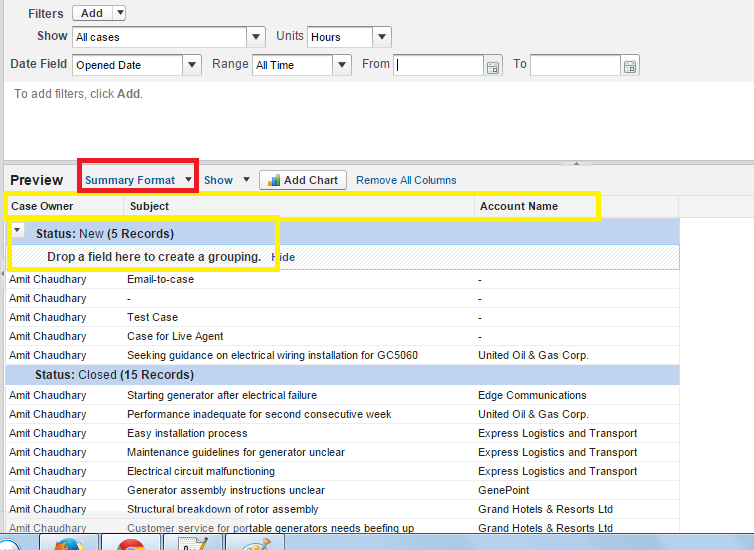This screenshot has width=754, height=550.
Task: Open the Units dropdown
Action: click(x=381, y=37)
